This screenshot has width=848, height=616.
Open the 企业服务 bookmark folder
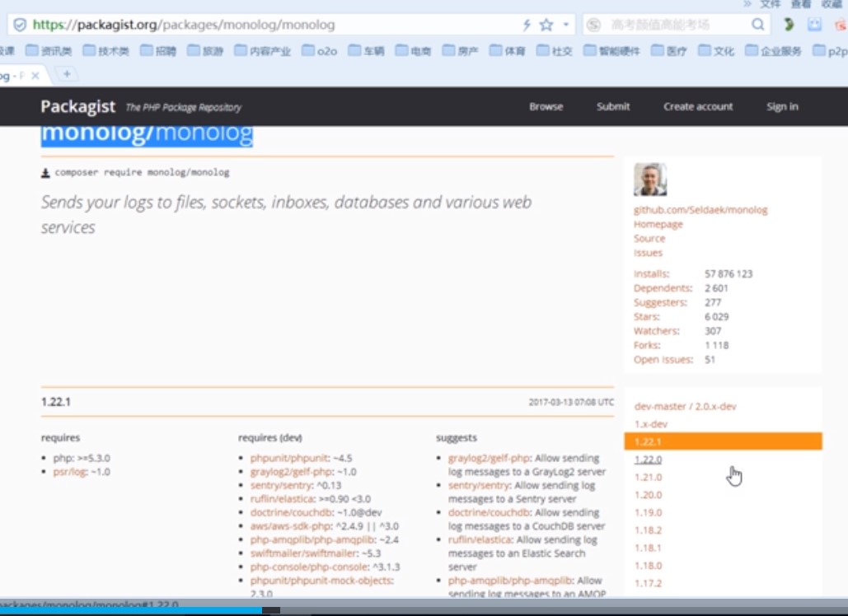point(773,51)
